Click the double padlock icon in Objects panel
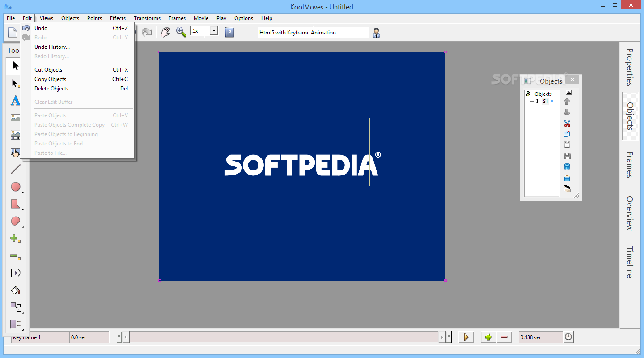Screen dimensions: 644x358 [x=567, y=189]
